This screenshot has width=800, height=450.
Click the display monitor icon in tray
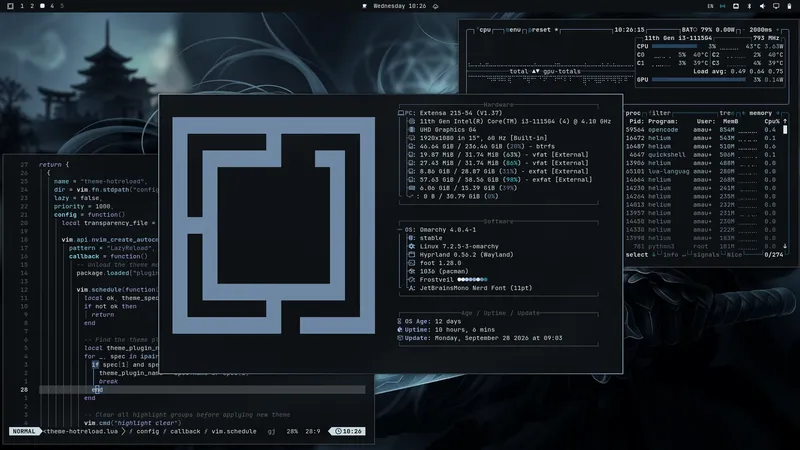[776, 6]
